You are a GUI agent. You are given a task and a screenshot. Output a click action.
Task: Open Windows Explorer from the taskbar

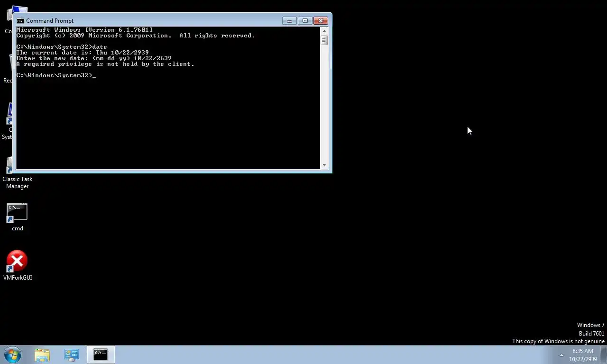[42, 355]
